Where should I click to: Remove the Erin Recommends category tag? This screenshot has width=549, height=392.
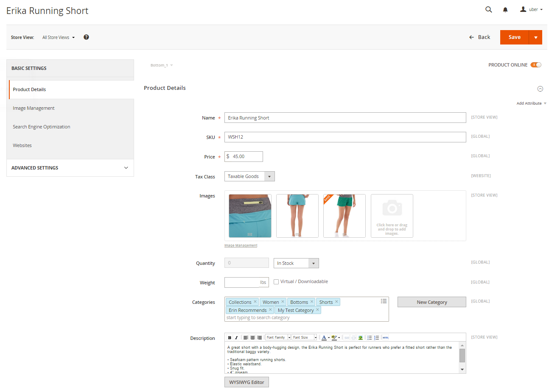click(270, 310)
